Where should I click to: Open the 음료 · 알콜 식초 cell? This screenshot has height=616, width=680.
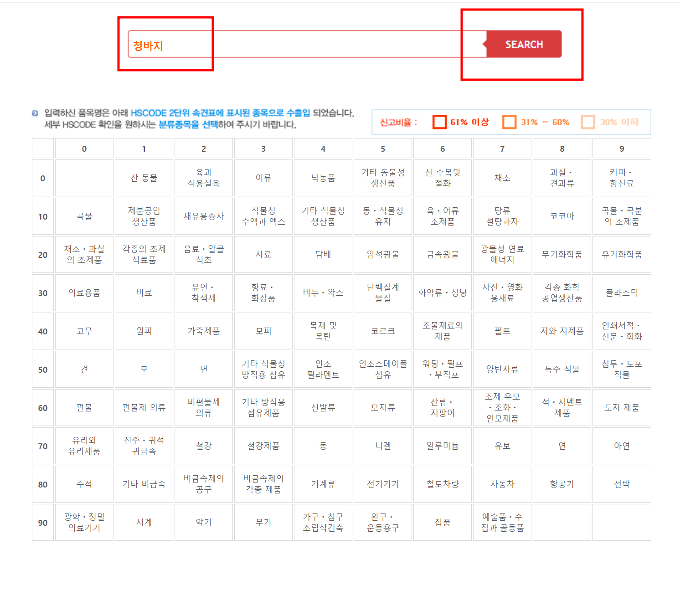[204, 255]
